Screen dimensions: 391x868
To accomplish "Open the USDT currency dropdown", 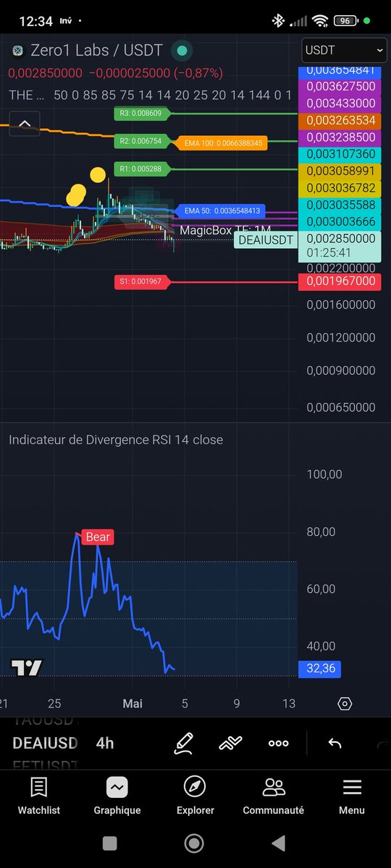I will click(x=344, y=51).
